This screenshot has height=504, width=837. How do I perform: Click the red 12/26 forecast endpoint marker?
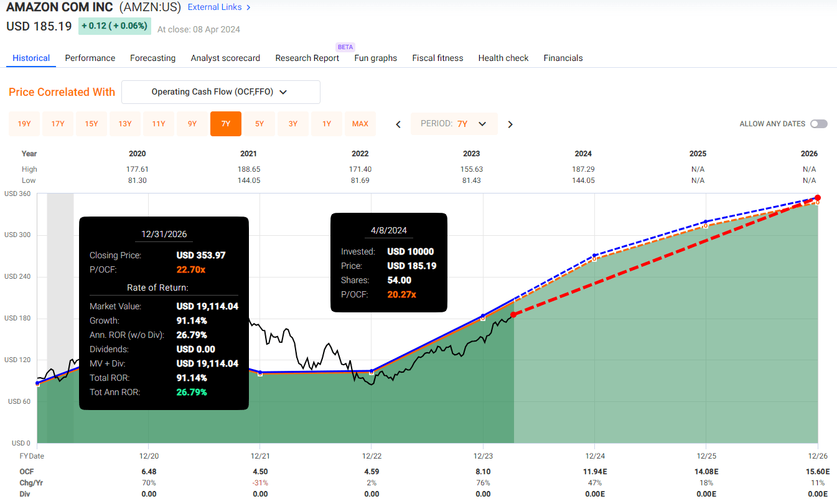coord(818,197)
